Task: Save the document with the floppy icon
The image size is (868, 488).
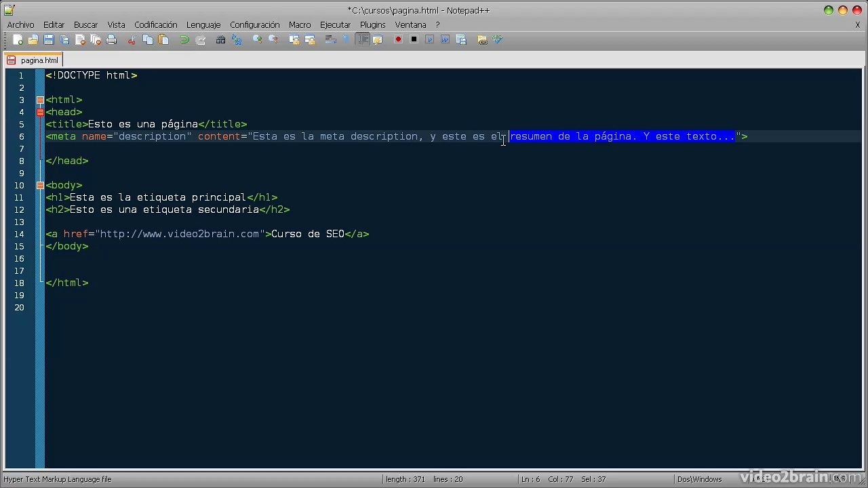Action: point(49,40)
